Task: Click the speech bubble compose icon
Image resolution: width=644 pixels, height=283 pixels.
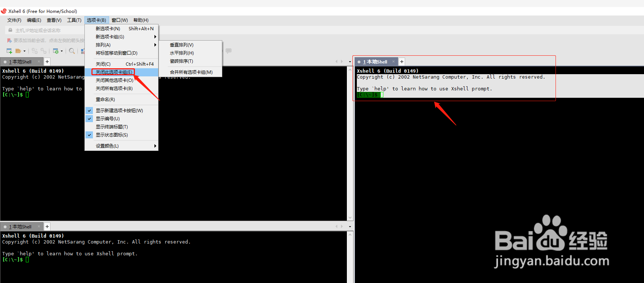Action: pos(229,51)
